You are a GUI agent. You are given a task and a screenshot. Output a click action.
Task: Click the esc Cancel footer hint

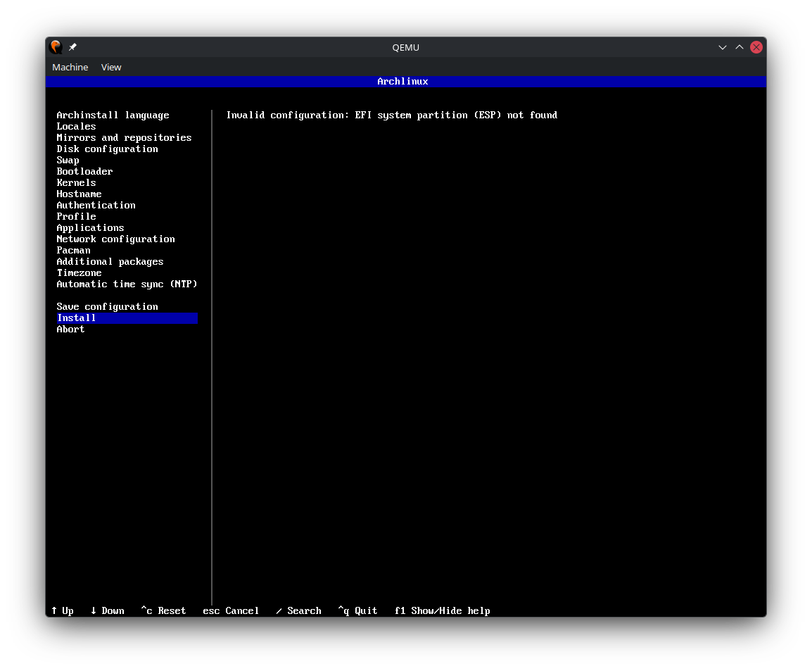pos(231,611)
